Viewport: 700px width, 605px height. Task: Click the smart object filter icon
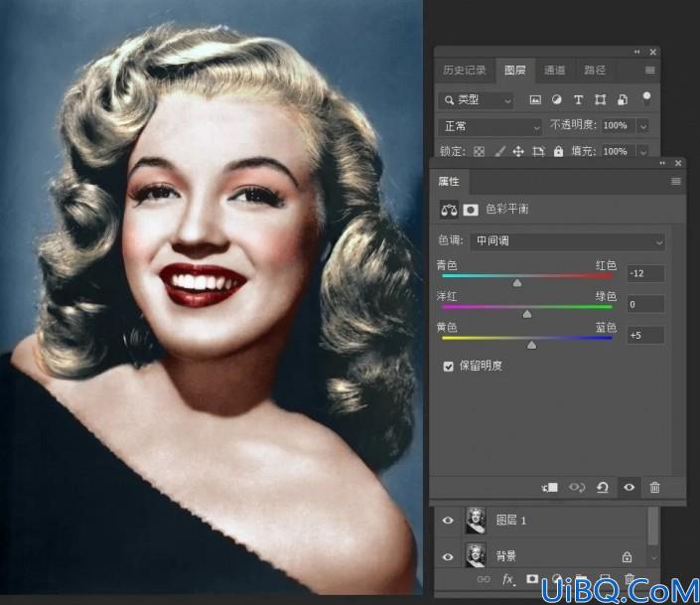[x=622, y=100]
